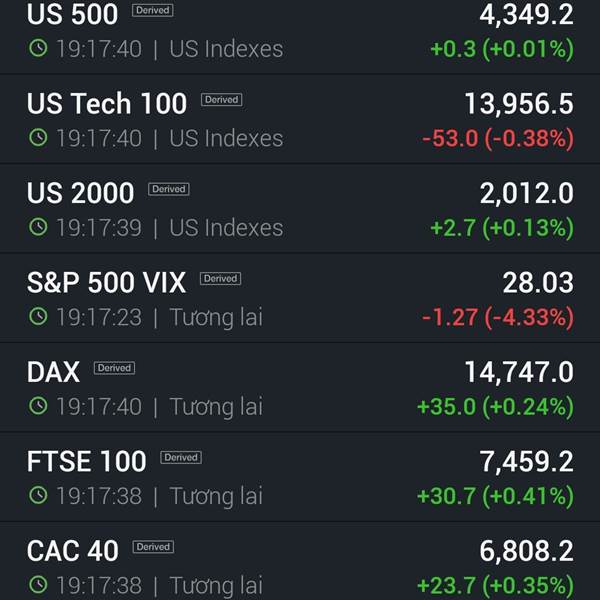Click the clock icon under DAX
The image size is (600, 600).
point(38,406)
